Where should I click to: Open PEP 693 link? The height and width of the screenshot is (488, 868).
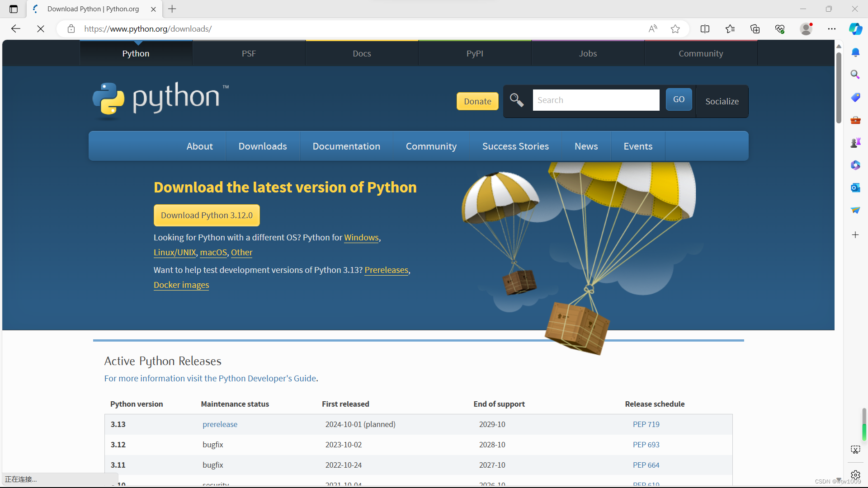646,445
